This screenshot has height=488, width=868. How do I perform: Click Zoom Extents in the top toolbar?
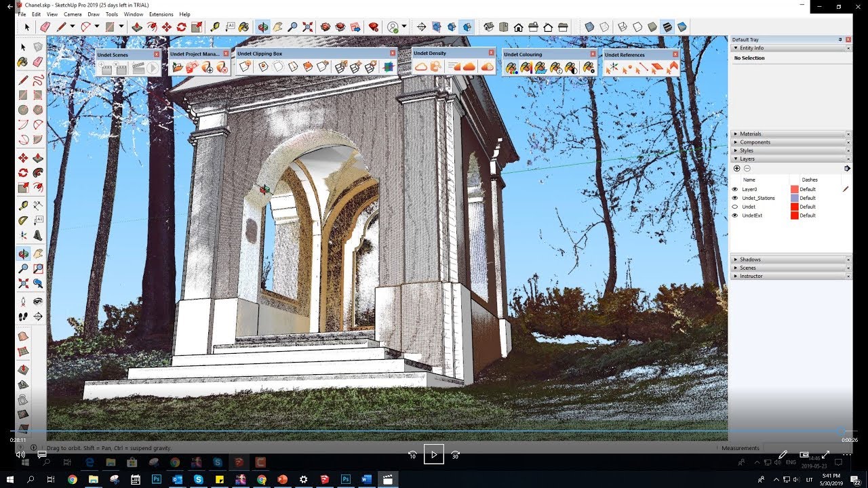(307, 27)
